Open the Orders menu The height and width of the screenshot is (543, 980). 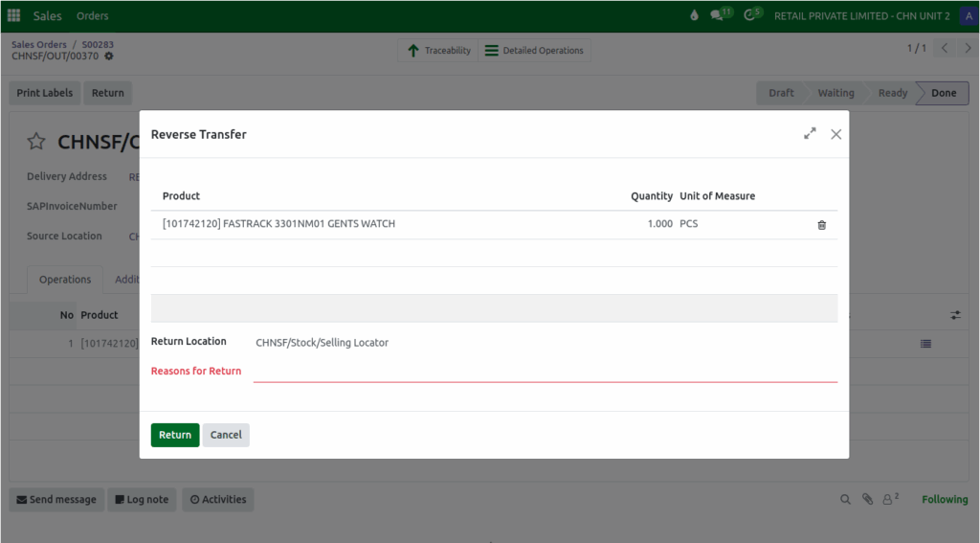pyautogui.click(x=93, y=15)
